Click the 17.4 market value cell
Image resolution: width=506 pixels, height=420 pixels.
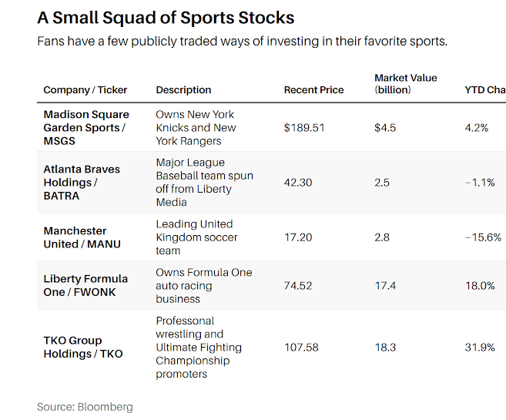point(385,285)
